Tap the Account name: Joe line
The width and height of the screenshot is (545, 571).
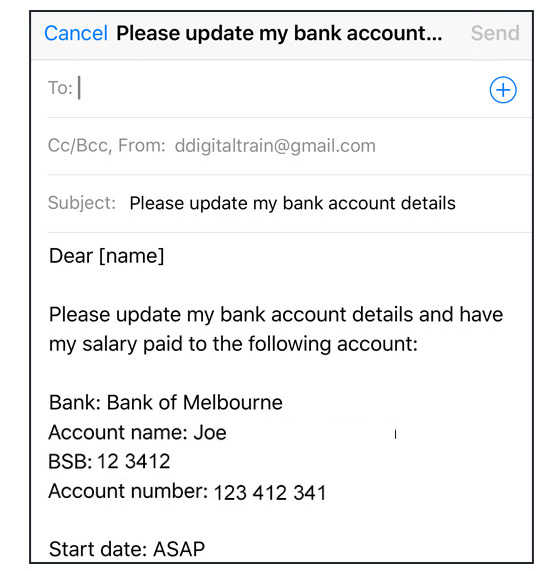(137, 433)
